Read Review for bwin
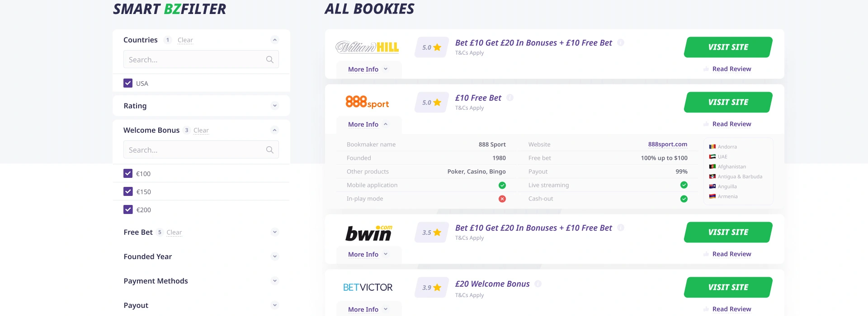This screenshot has height=316, width=868. click(x=731, y=254)
